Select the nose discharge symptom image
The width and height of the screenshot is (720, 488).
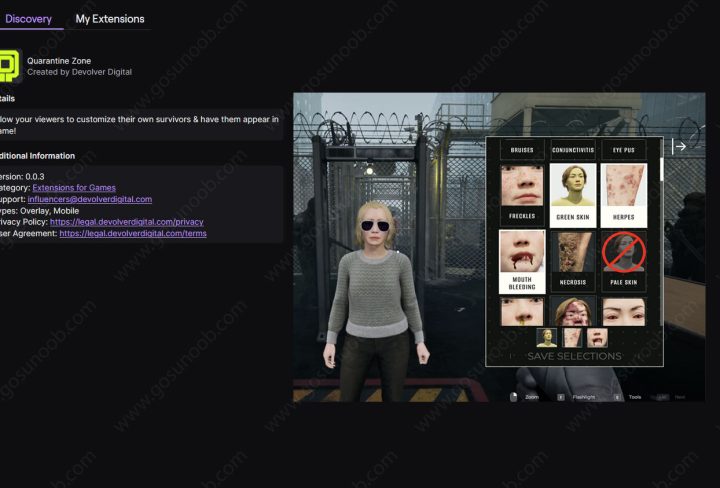tap(522, 311)
